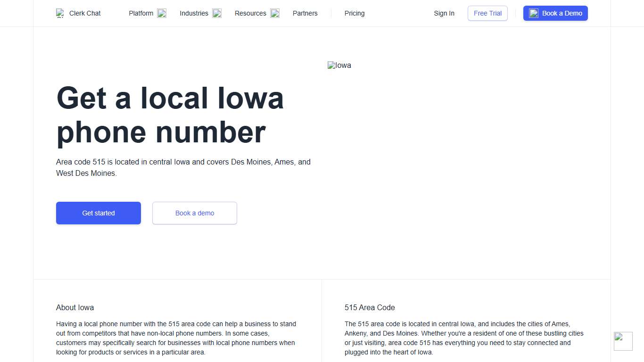Image resolution: width=644 pixels, height=362 pixels.
Task: Click the Resources menu icon
Action: tap(274, 13)
